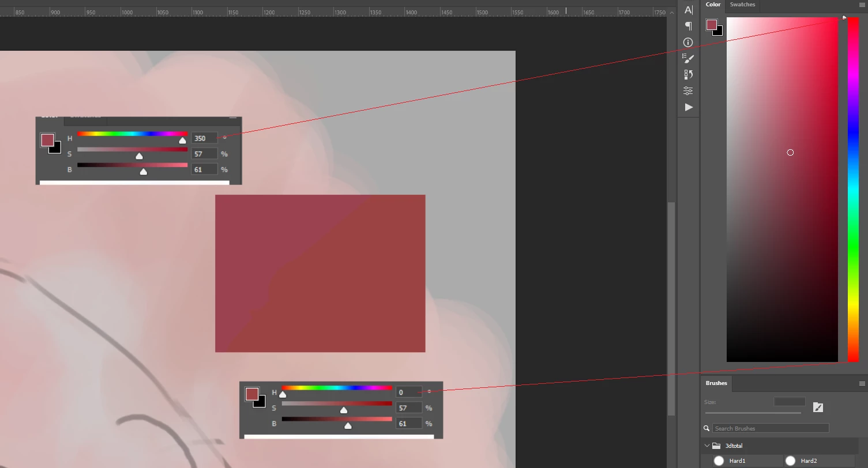The image size is (868, 468).
Task: Open the Paragraph panel icon
Action: (688, 26)
